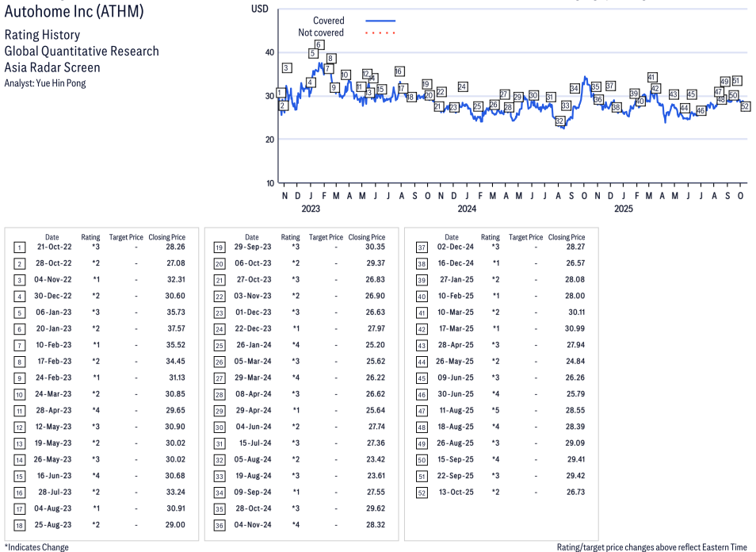Click chart marker 32 at the 2024 low
This screenshot has height=552, width=756.
pos(559,121)
